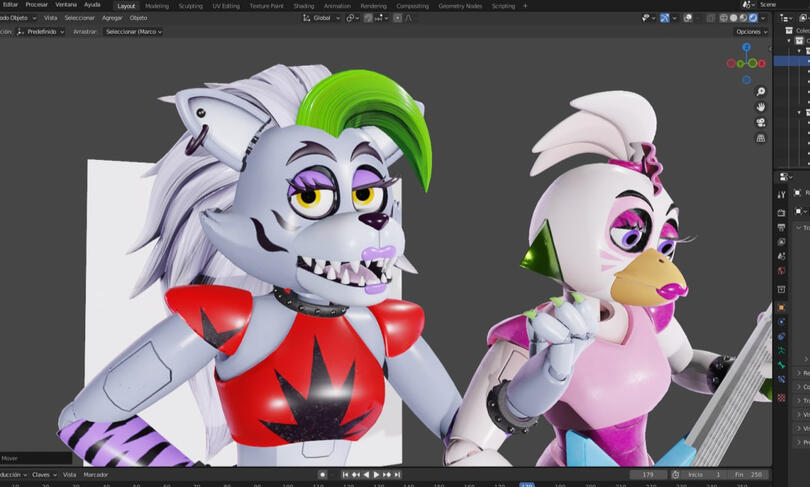Open the orange Object properties tab
Viewport: 810px width, 487px height.
[781, 307]
